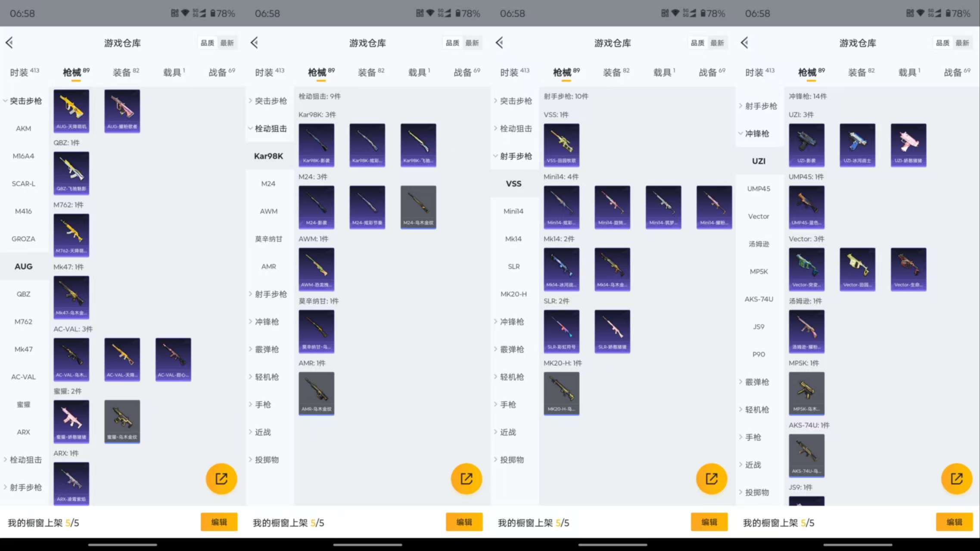Expand the 霰弹枪 category on fourth screen

(757, 382)
